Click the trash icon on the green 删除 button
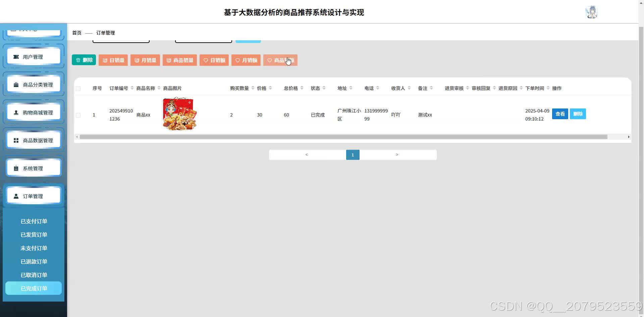 point(78,60)
